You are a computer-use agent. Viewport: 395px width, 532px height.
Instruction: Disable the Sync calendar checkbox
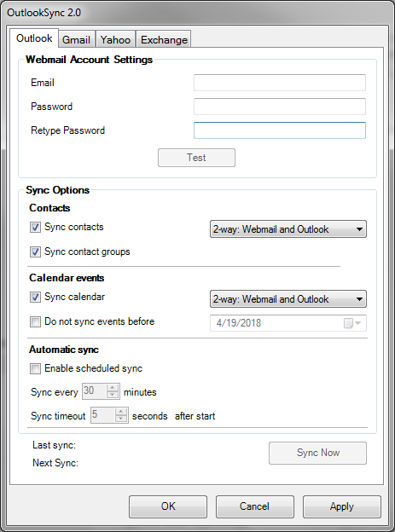pos(35,297)
